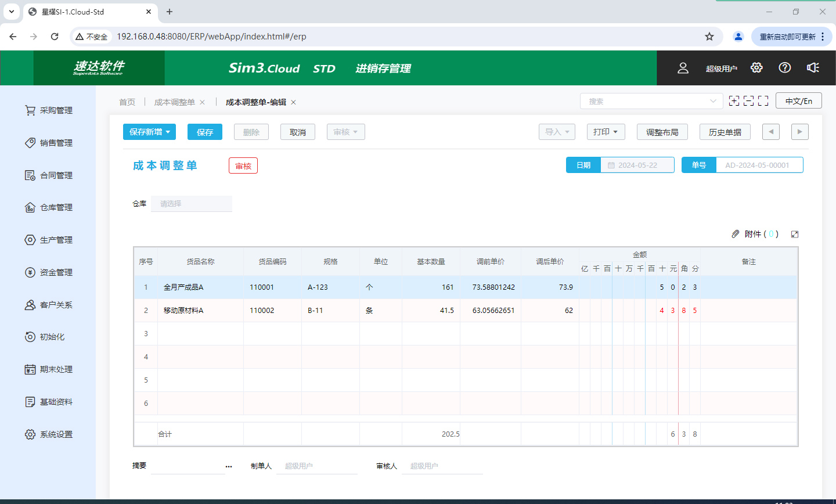This screenshot has height=504, width=836.
Task: Go to the next record arrow
Action: [x=799, y=132]
